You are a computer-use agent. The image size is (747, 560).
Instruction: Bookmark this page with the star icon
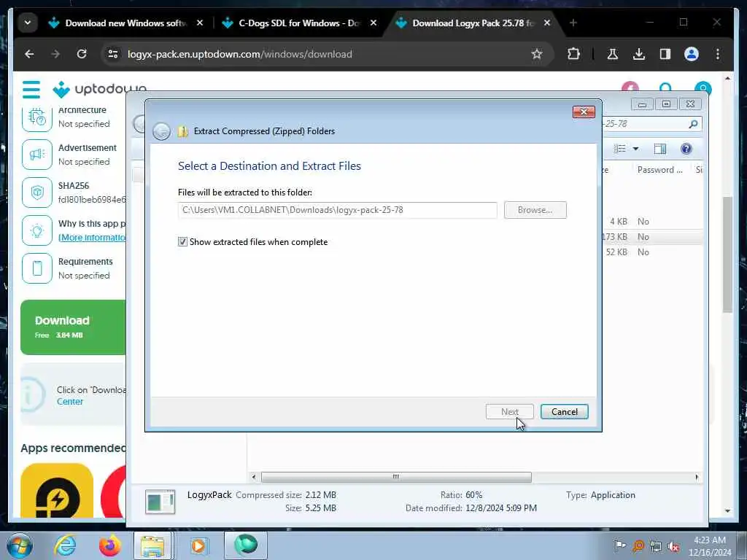point(537,54)
